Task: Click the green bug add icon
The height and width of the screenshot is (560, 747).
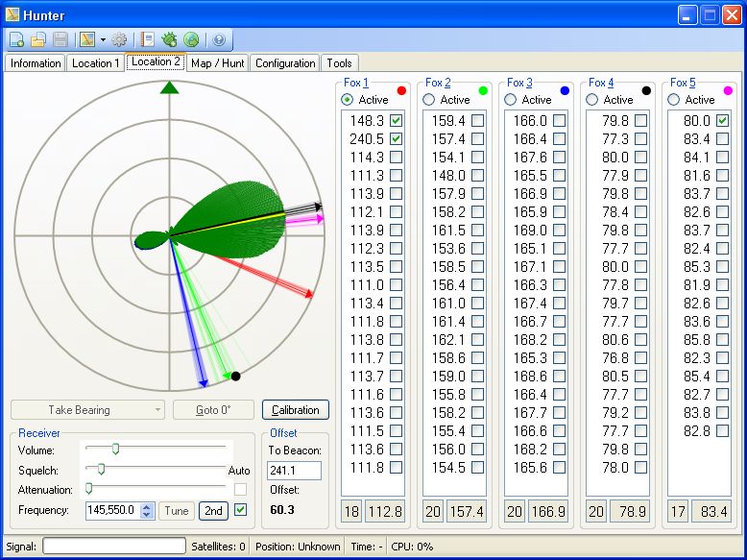Action: (169, 40)
